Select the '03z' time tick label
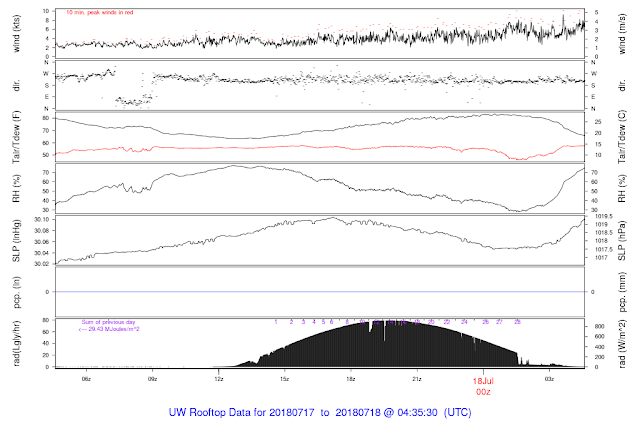Viewport: 640px width, 438px height. (549, 379)
